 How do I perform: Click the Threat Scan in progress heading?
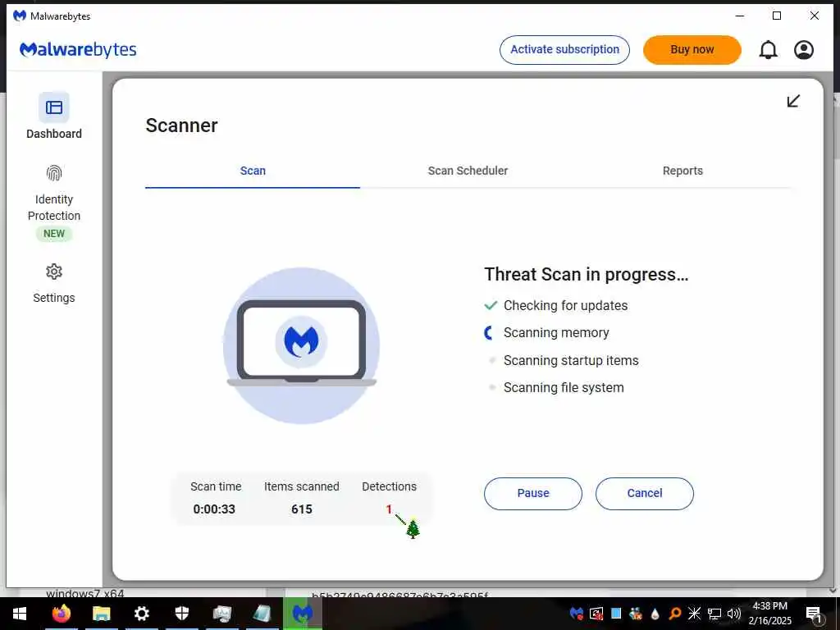coord(586,274)
